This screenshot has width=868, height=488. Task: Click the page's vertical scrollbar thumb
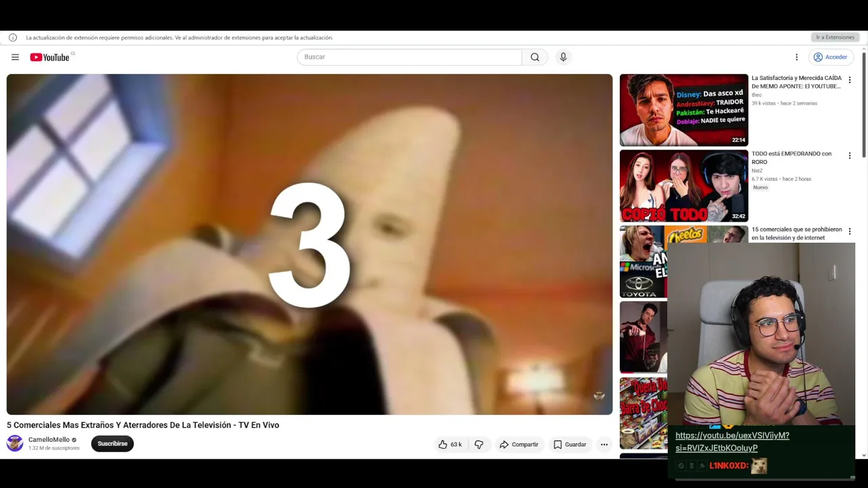[x=864, y=105]
